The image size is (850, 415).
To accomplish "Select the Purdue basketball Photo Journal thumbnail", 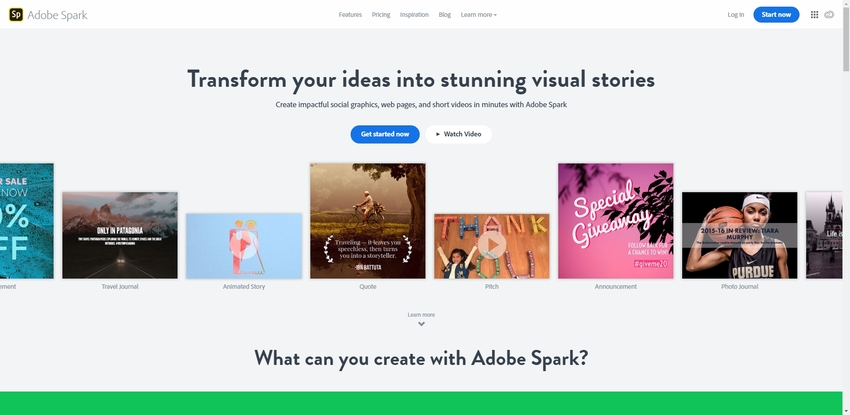I will [x=739, y=235].
